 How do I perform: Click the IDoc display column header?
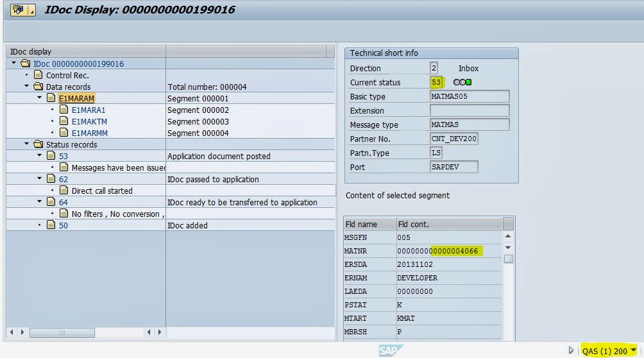pos(85,51)
